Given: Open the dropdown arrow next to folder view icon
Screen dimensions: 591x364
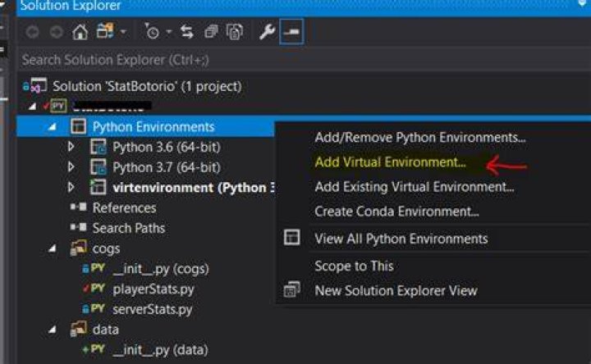Looking at the screenshot, I should (123, 32).
